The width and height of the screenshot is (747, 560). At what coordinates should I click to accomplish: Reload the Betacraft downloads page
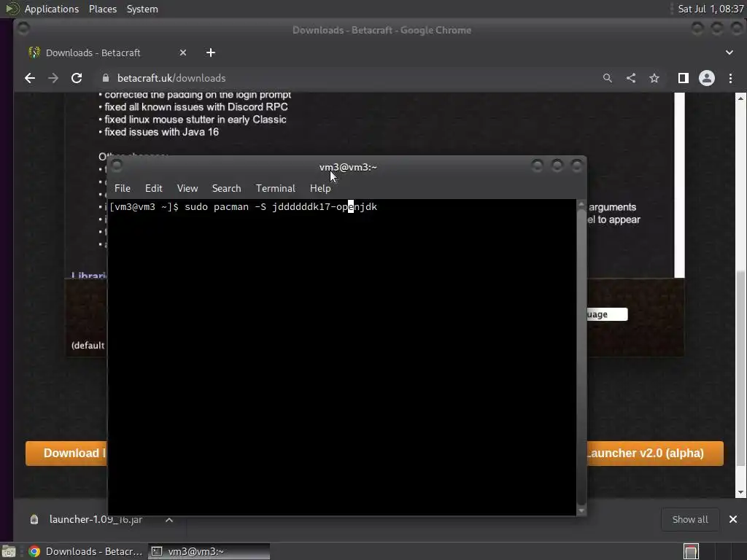76,78
